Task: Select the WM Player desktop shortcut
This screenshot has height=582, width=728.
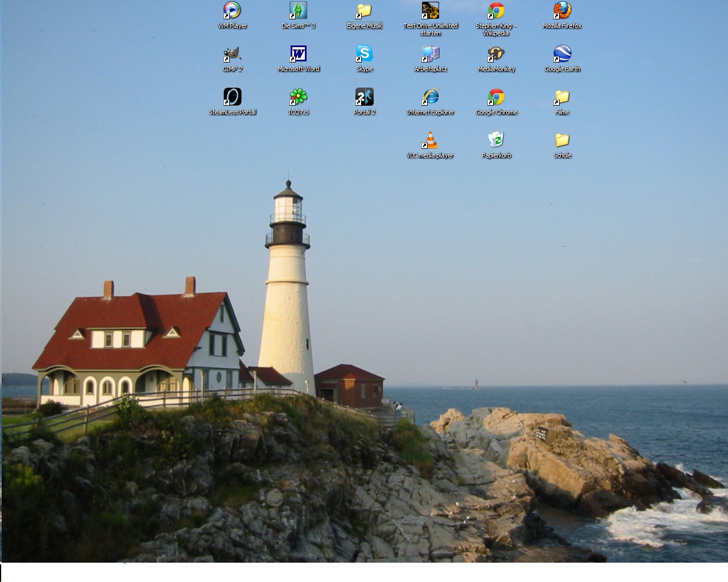Action: click(x=232, y=11)
